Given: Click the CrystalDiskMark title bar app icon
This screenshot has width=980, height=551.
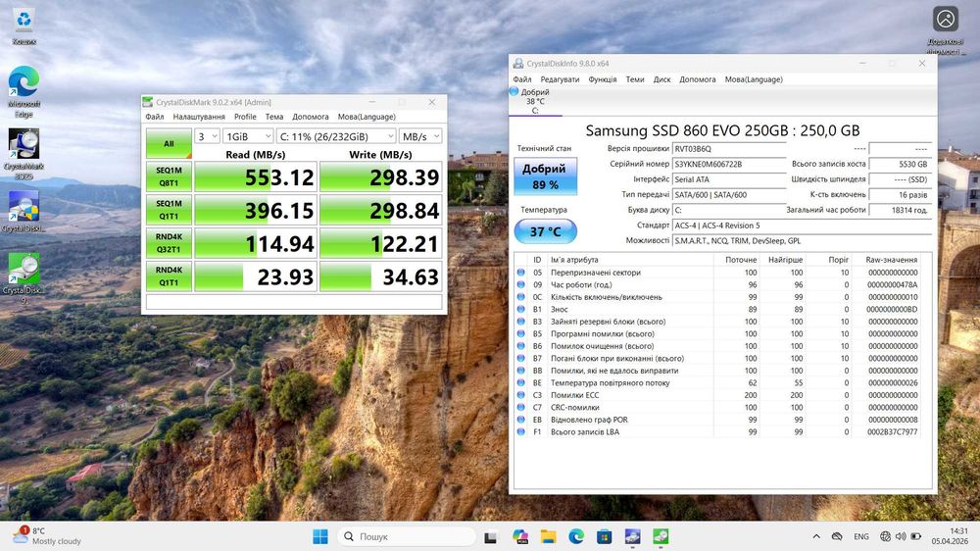Looking at the screenshot, I should click(x=148, y=102).
